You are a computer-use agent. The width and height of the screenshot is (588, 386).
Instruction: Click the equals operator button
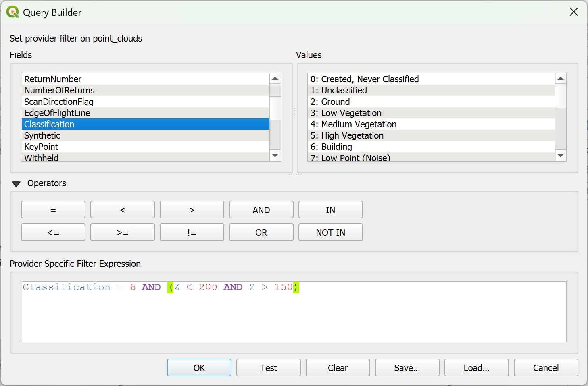coord(53,210)
